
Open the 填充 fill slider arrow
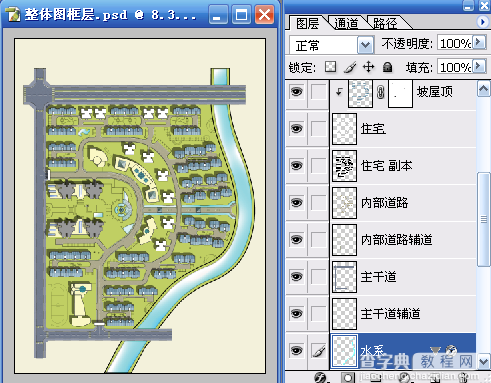pyautogui.click(x=479, y=66)
